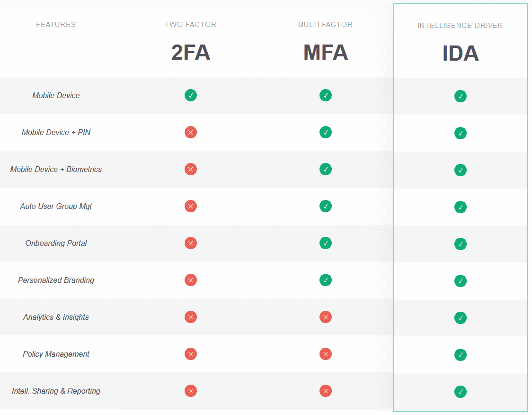Viewport: 532px width, 415px height.
Task: Click IDA green check for Policy Management
Action: 461,355
